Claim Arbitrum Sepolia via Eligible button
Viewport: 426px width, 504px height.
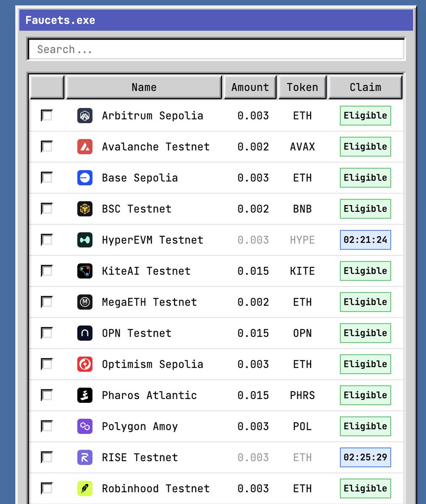pyautogui.click(x=366, y=115)
